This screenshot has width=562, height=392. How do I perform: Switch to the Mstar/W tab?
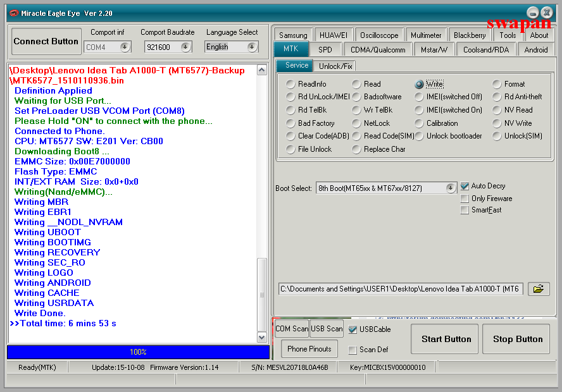click(434, 50)
